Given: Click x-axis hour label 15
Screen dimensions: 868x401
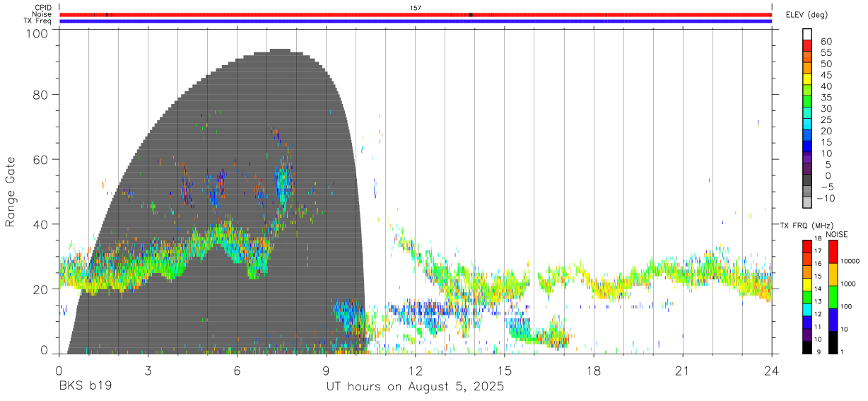Looking at the screenshot, I should (504, 371).
